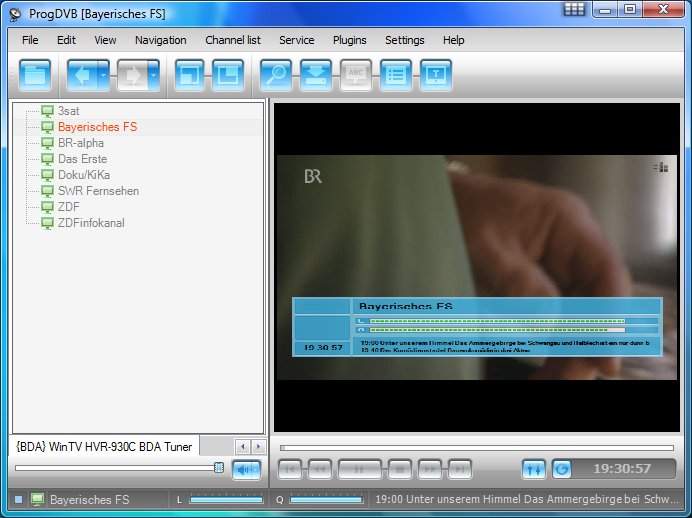
Task: Select the Bayerisches FS channel in list
Action: pos(98,127)
